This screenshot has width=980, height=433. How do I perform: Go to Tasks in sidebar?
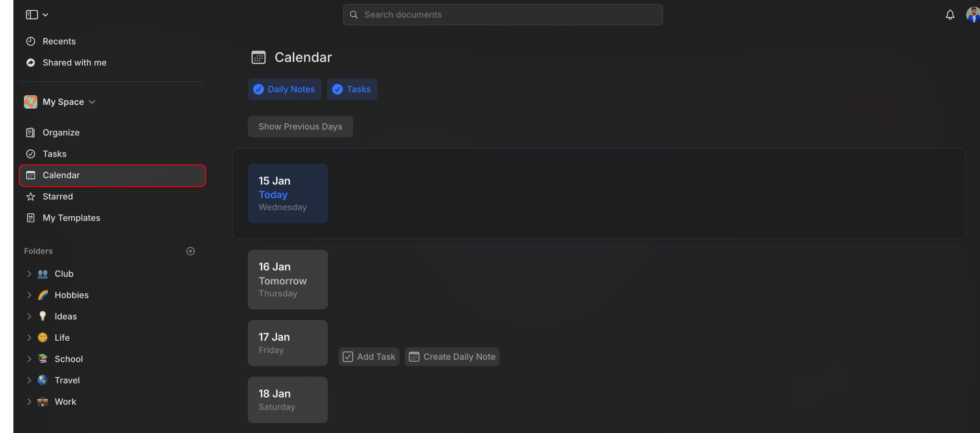[54, 154]
